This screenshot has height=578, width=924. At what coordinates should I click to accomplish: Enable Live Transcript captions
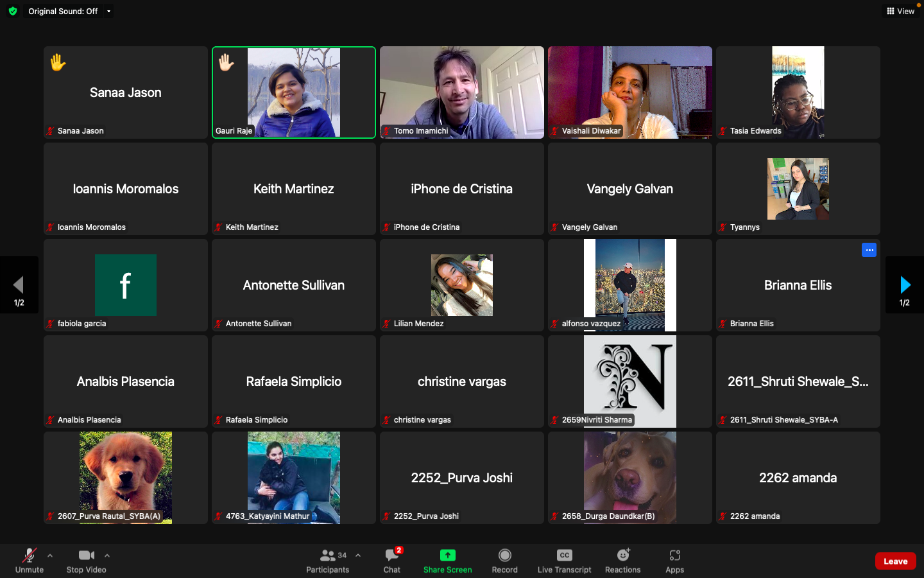[563, 561]
